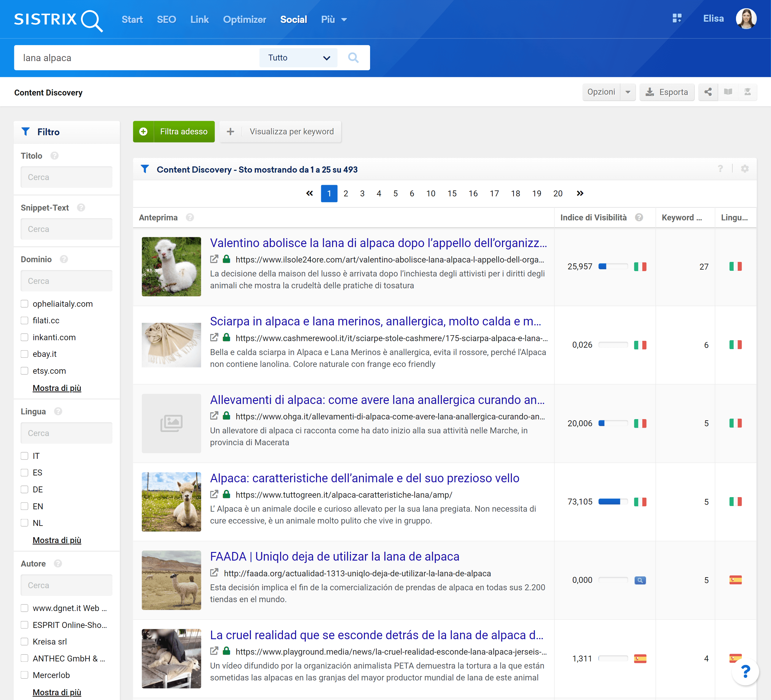
Task: Click help icon next to Titolo
Action: (55, 156)
